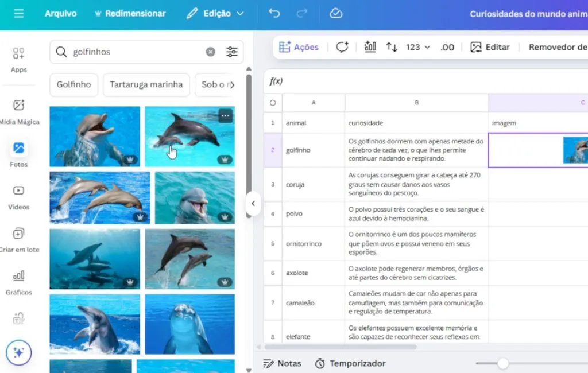Adjust the zoom slider handle
The width and height of the screenshot is (588, 373).
click(x=503, y=363)
